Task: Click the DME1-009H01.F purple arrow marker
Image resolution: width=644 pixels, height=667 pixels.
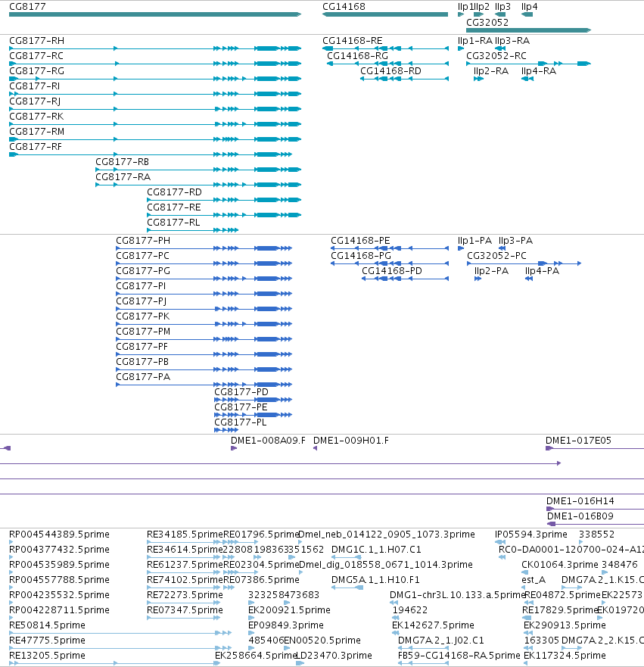Action: 315,448
